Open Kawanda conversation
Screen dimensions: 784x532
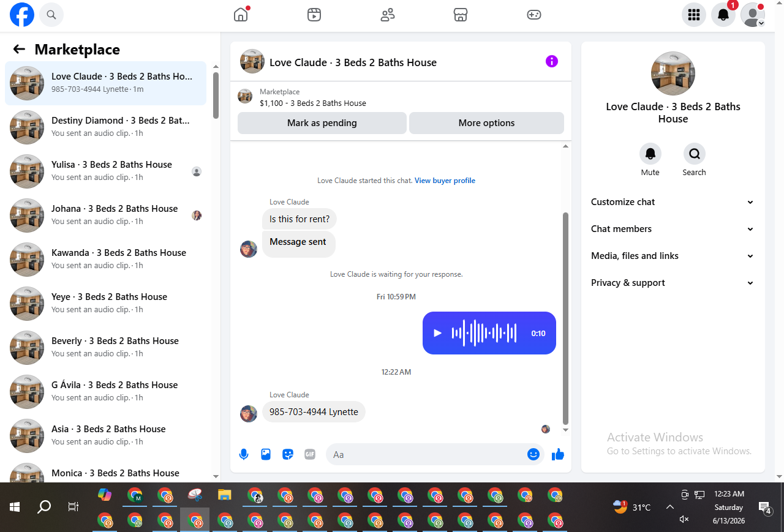coord(105,260)
